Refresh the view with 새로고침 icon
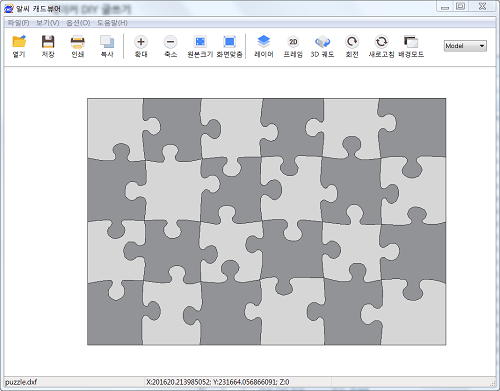Image resolution: width=500 pixels, height=391 pixels. (x=381, y=46)
